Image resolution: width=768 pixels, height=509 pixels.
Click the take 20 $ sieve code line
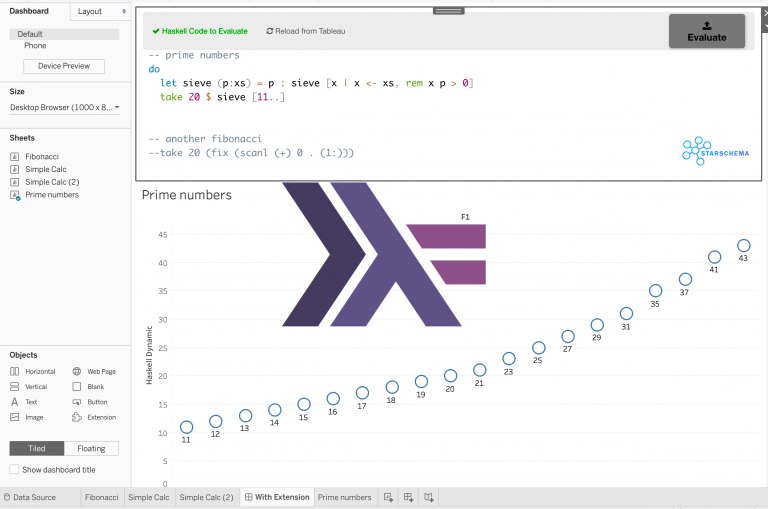coord(222,97)
